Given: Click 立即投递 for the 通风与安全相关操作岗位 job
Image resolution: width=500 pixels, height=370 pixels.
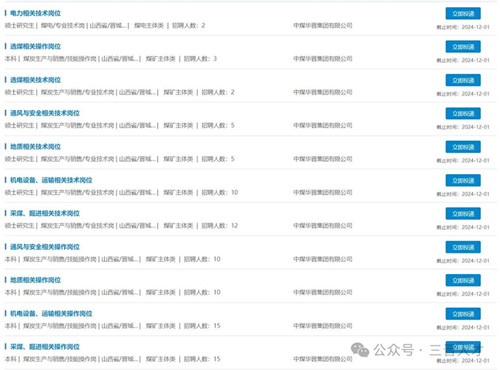Looking at the screenshot, I should pos(463,247).
